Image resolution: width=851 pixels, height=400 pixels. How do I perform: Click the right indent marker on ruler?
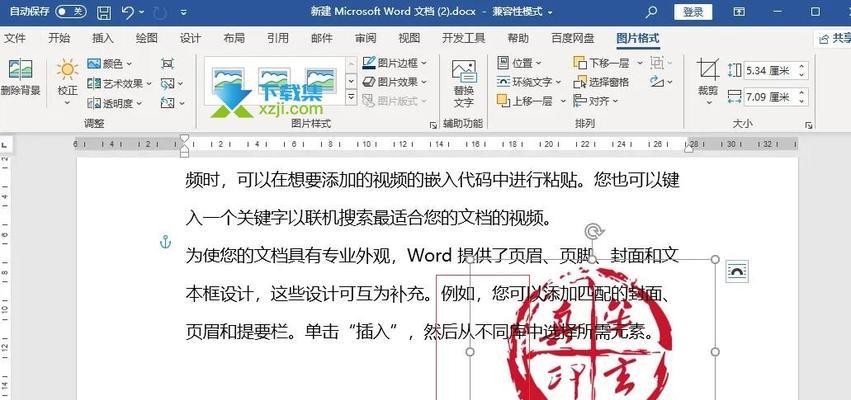click(x=688, y=148)
